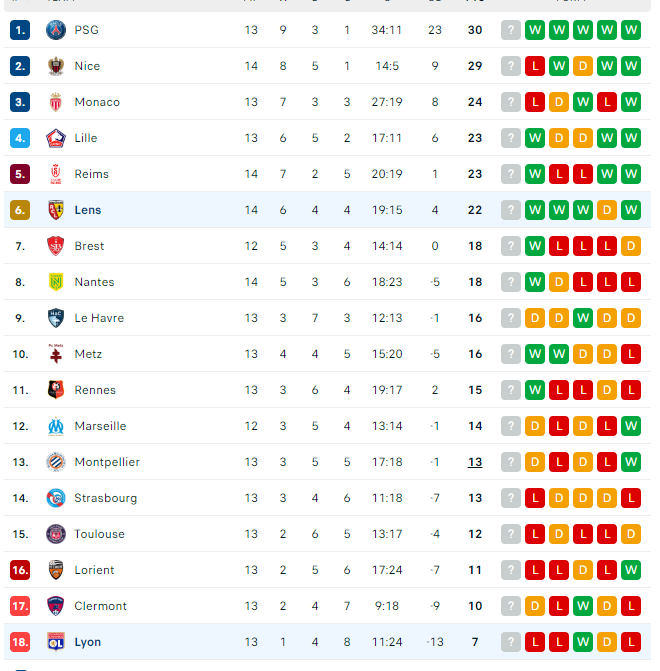Click Monaco's orange D draw form badge
The height and width of the screenshot is (671, 660).
point(559,102)
